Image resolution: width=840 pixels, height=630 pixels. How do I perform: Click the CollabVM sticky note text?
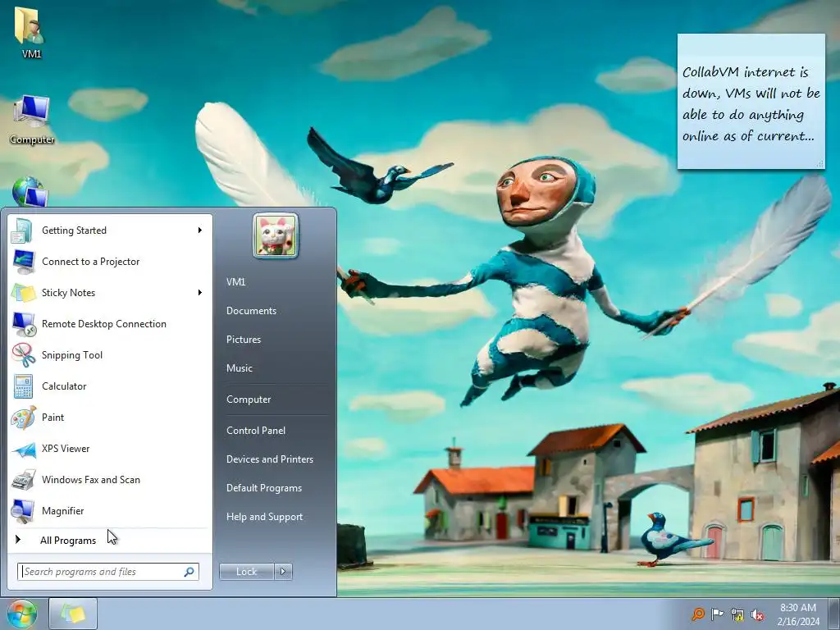(x=751, y=104)
